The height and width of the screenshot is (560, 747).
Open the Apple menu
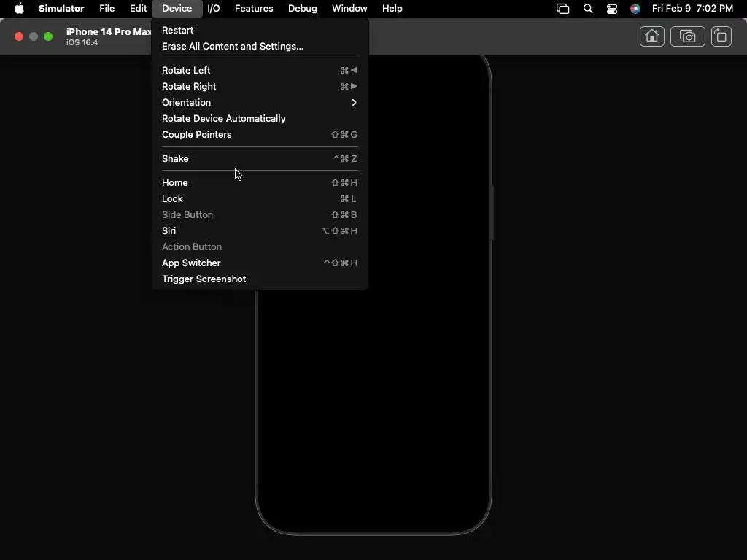[19, 9]
